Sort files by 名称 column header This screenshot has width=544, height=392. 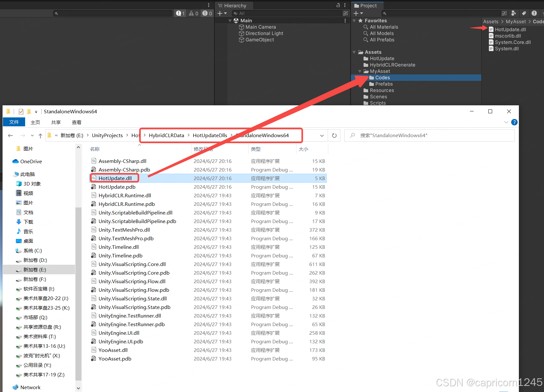click(x=95, y=149)
